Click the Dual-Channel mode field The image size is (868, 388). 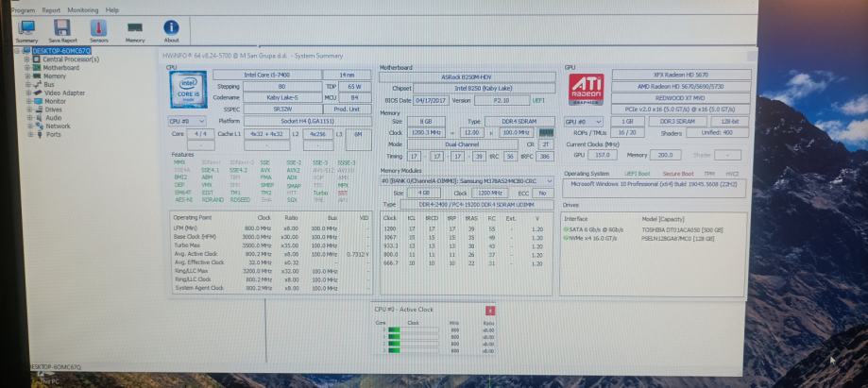(463, 144)
